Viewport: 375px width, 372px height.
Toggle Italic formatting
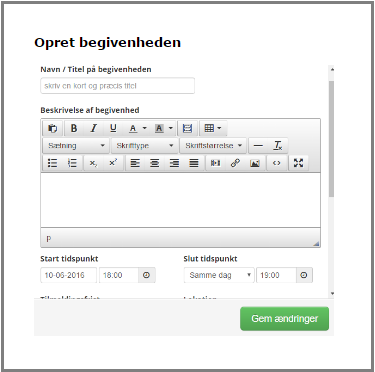tap(94, 128)
